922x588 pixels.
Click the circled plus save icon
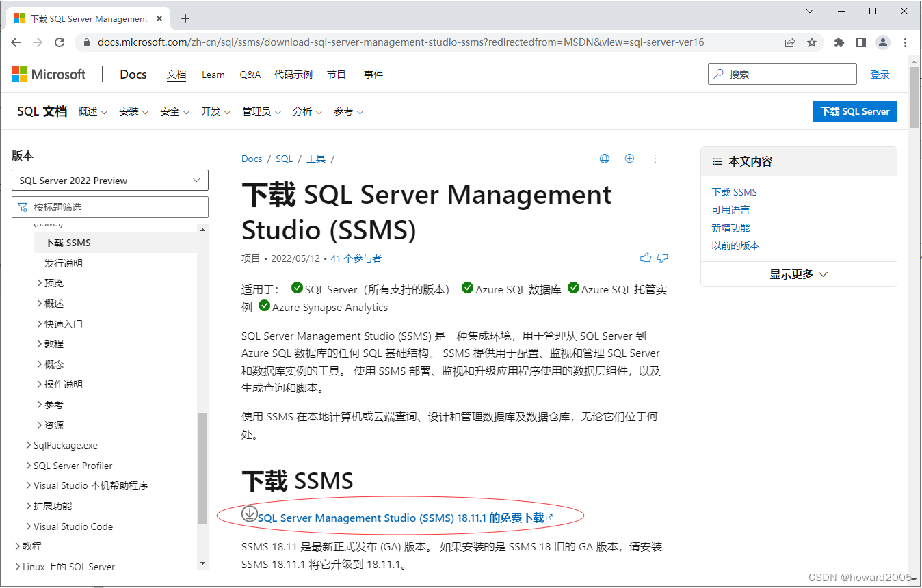(x=630, y=159)
